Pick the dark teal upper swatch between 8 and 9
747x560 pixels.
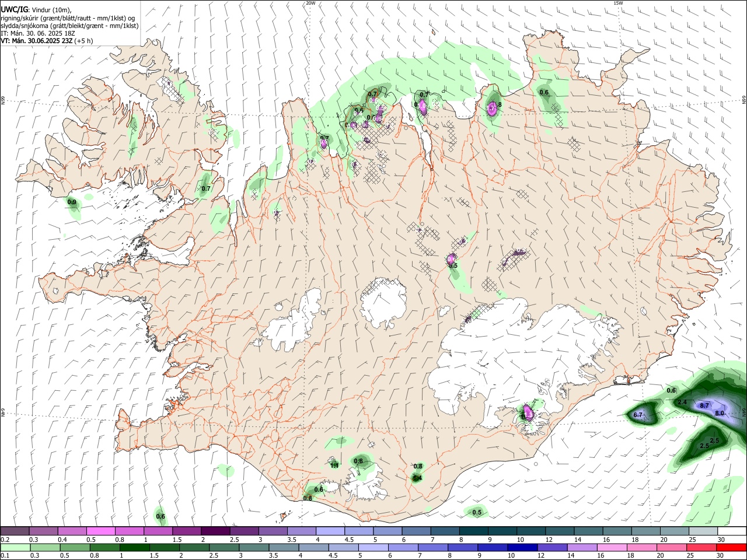(473, 531)
